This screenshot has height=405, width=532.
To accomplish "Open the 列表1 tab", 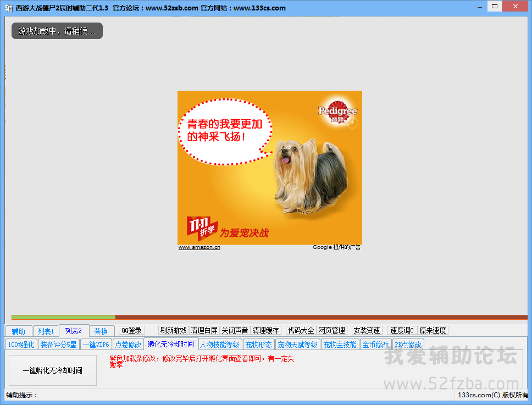I will (x=46, y=331).
